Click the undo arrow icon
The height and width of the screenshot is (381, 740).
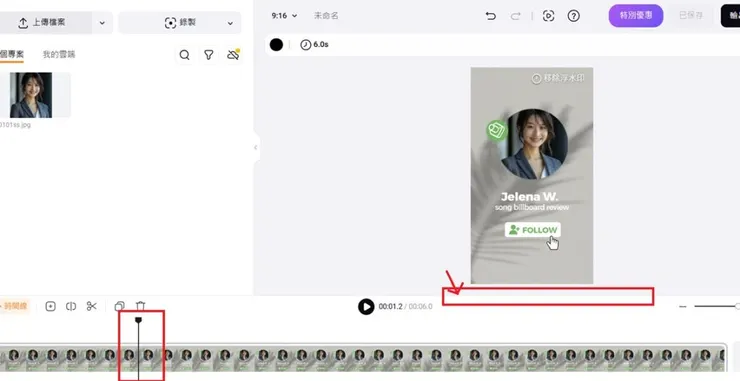(x=491, y=16)
